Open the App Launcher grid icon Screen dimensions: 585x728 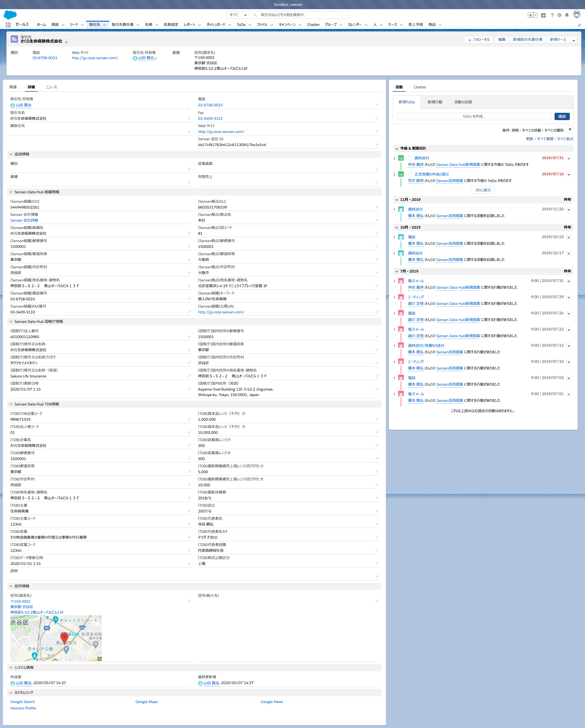[8, 25]
